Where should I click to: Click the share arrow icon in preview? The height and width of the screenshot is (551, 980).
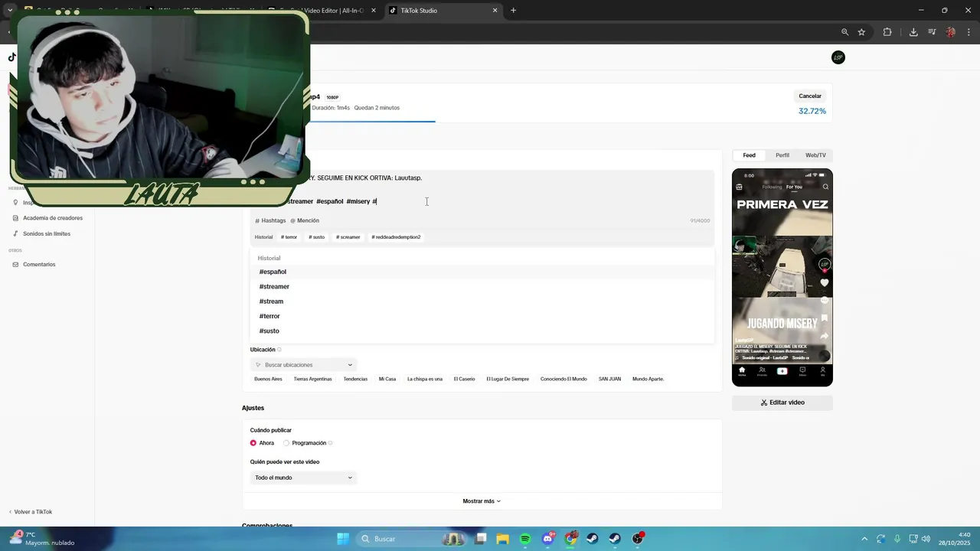pos(825,336)
